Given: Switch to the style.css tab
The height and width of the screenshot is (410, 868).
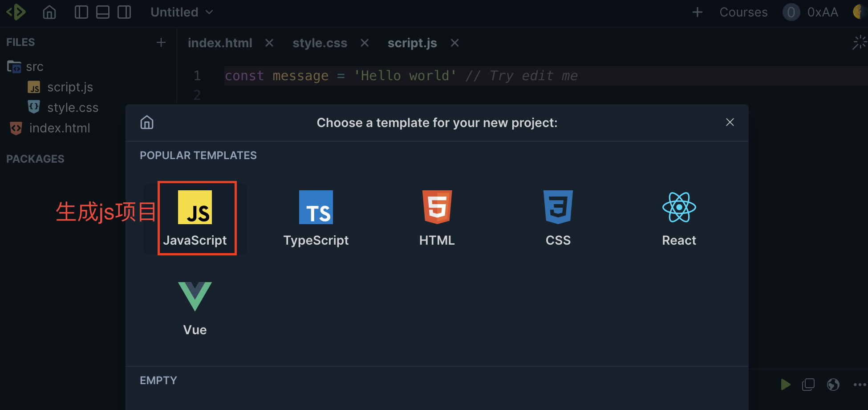Looking at the screenshot, I should pos(320,43).
